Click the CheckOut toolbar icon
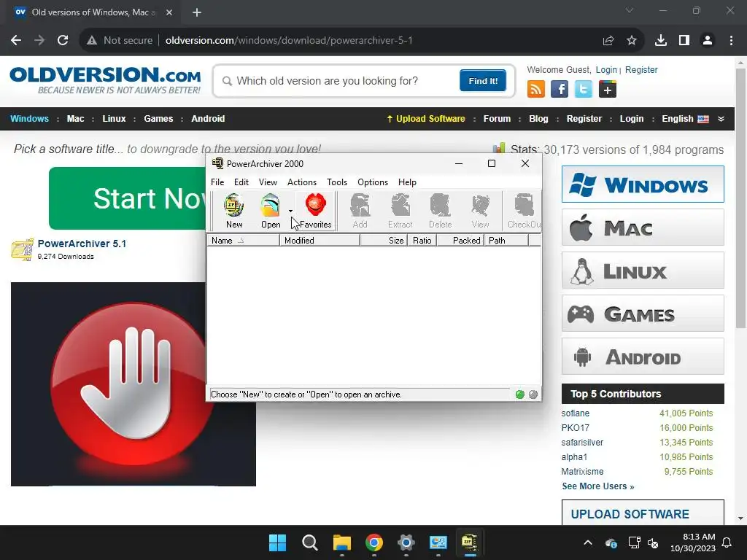 click(523, 211)
